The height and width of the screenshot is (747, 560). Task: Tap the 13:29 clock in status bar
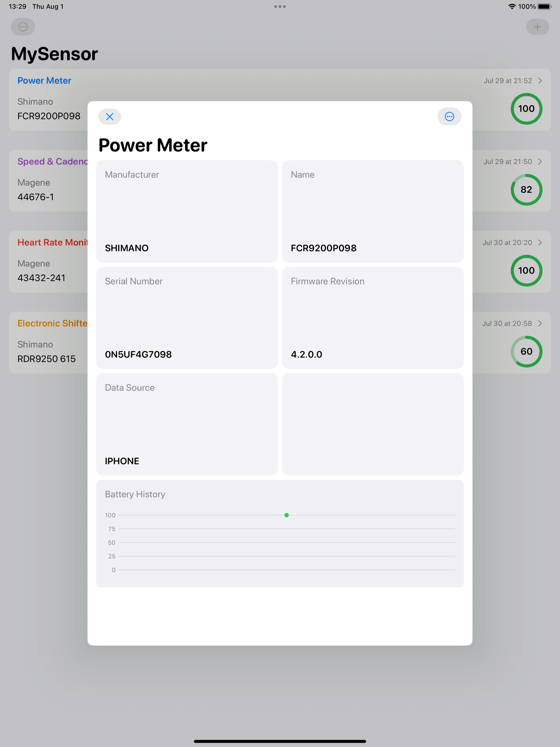pyautogui.click(x=17, y=6)
